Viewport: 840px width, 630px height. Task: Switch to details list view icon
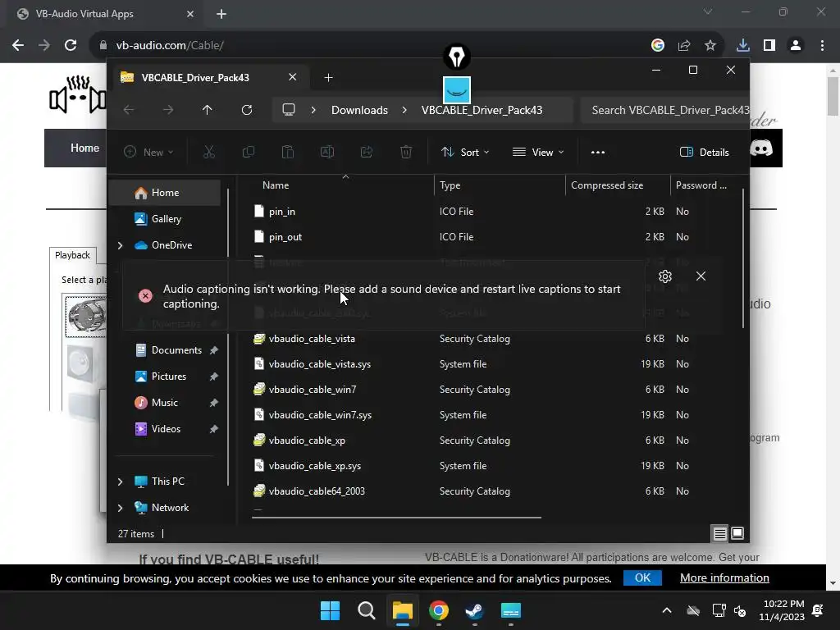(x=719, y=533)
